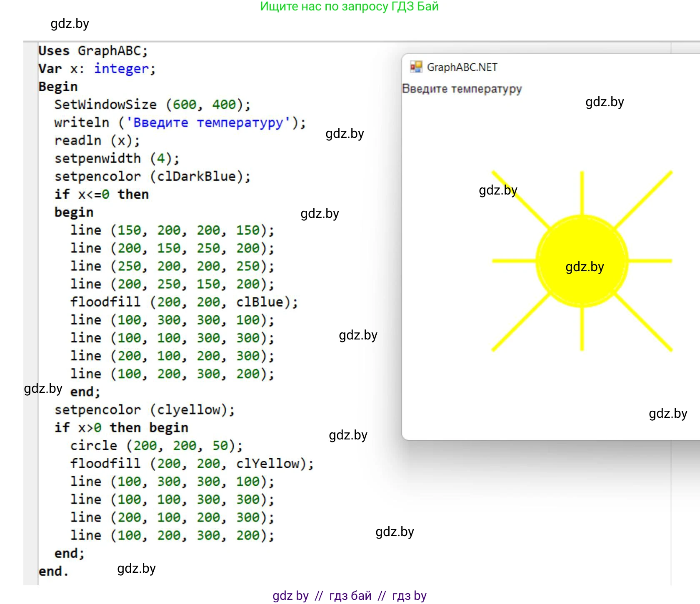The width and height of the screenshot is (700, 604).
Task: Click the GraphABC.NET window icon
Action: point(416,67)
